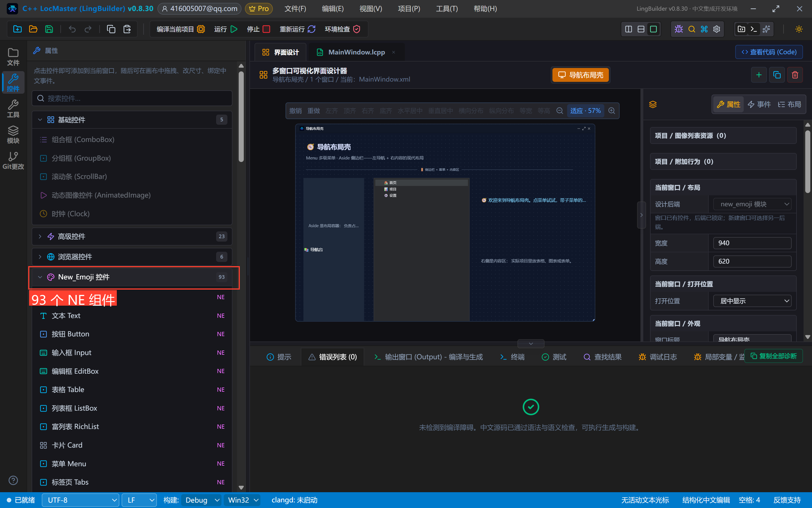The height and width of the screenshot is (508, 812).
Task: Click the 查看代码 (Code) button
Action: click(769, 52)
